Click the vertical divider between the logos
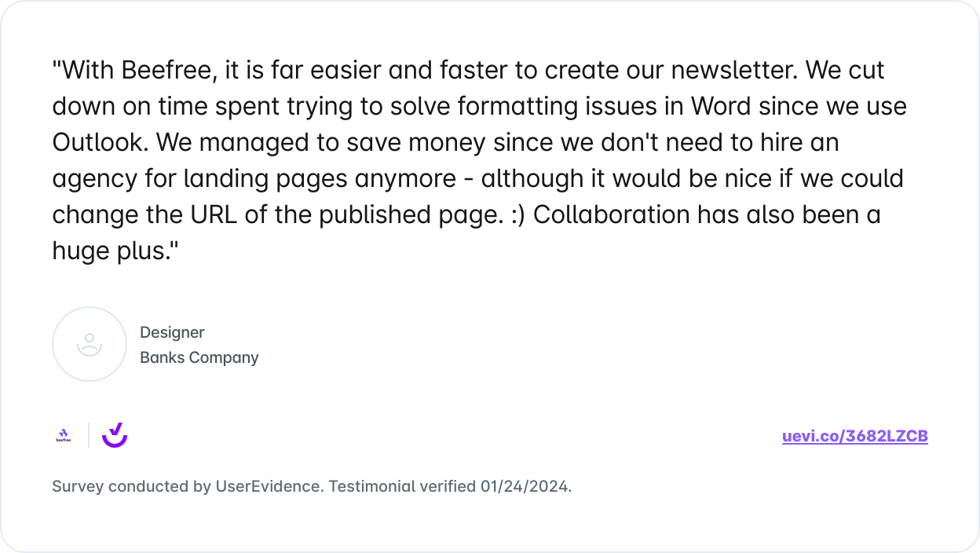980x553 pixels. click(x=89, y=435)
